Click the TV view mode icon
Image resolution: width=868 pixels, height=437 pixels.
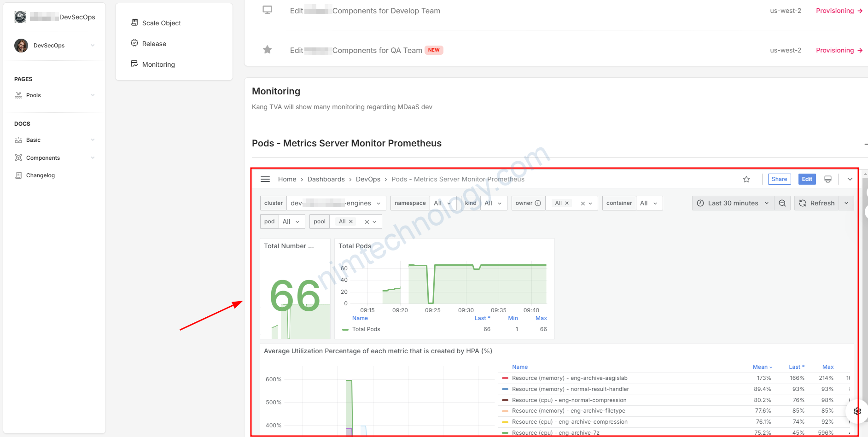click(827, 179)
